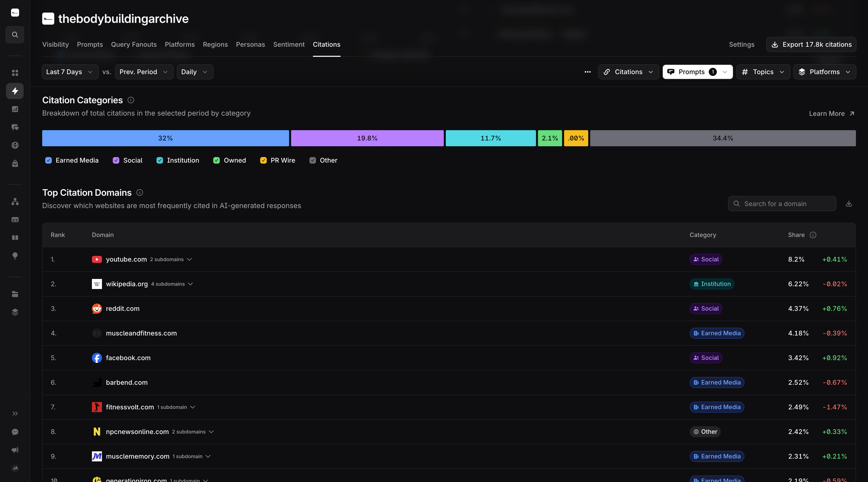Open the chat bubbles sidebar icon
This screenshot has height=482, width=868.
15,127
